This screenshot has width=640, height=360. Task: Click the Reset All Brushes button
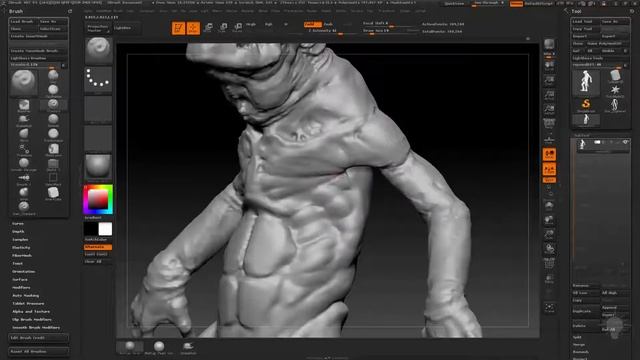[39, 351]
